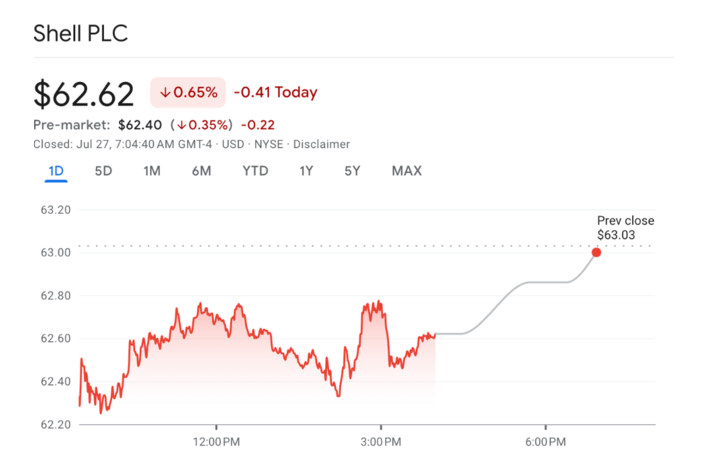Screen dimensions: 722x476
Task: Click the Shell PLC title
Action: click(x=81, y=34)
